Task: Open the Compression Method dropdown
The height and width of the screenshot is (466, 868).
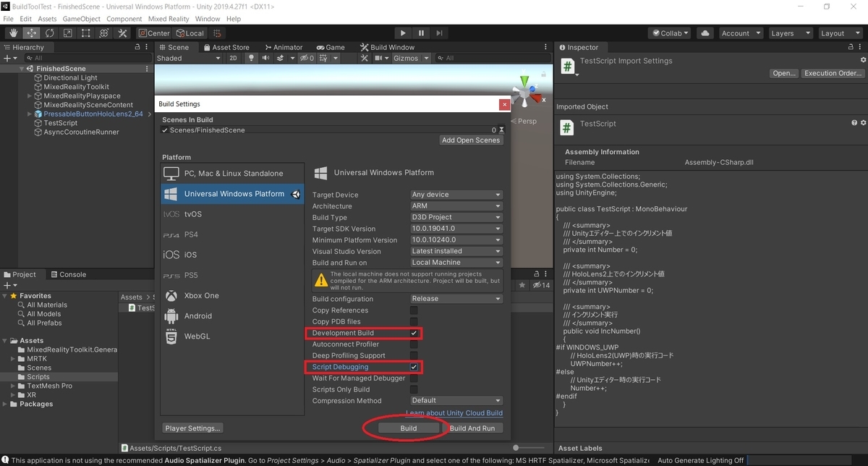Action: [456, 400]
